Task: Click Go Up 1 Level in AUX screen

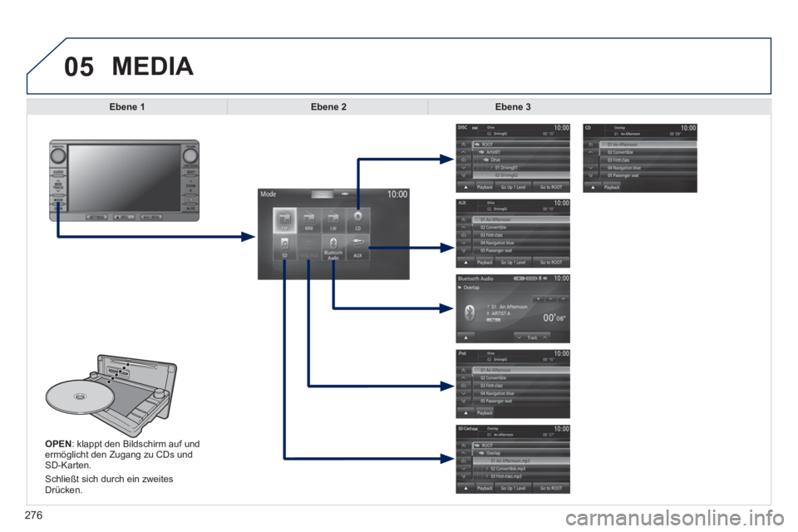Action: [x=513, y=262]
